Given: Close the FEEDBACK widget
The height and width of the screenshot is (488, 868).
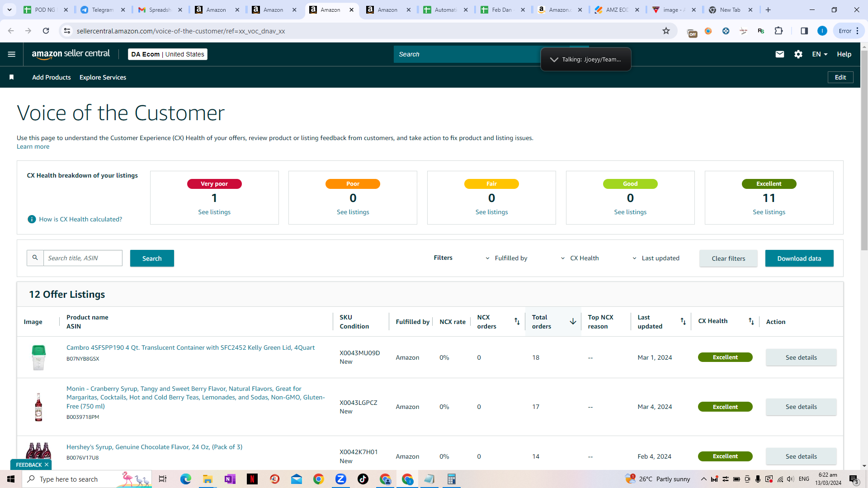Looking at the screenshot, I should (x=47, y=465).
